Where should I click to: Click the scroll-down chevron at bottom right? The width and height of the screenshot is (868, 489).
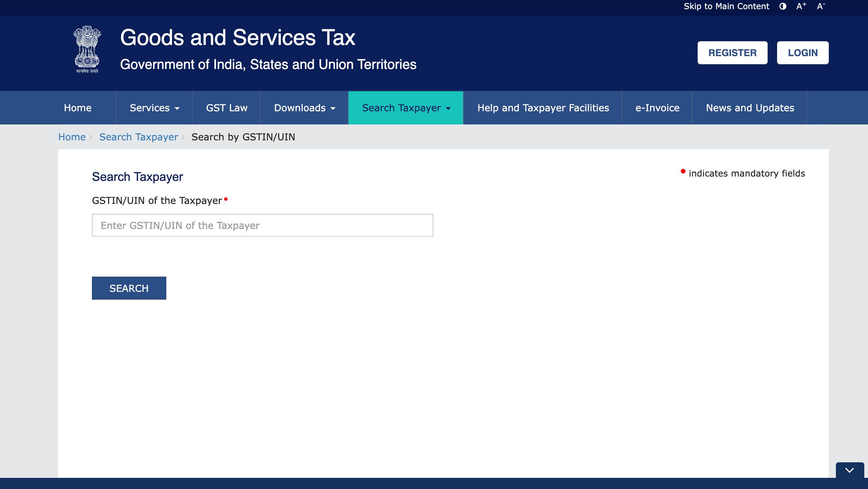coord(850,470)
